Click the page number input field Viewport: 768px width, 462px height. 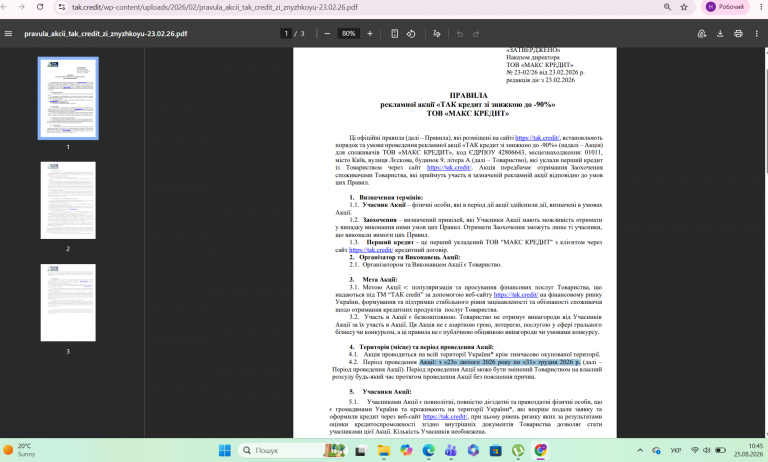(286, 34)
